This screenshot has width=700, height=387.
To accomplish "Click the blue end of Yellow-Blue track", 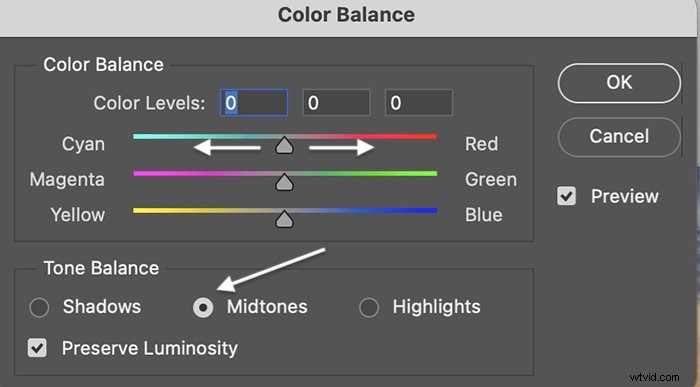I will click(431, 210).
